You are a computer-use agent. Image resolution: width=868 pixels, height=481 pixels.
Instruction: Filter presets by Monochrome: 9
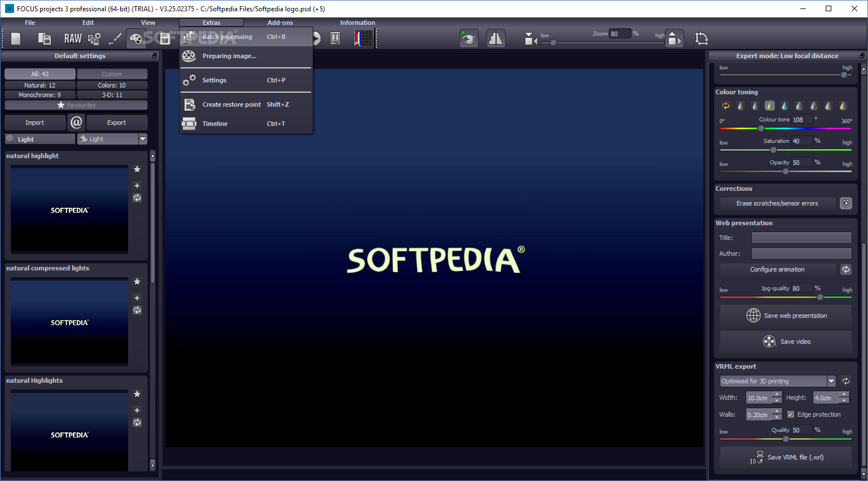40,95
